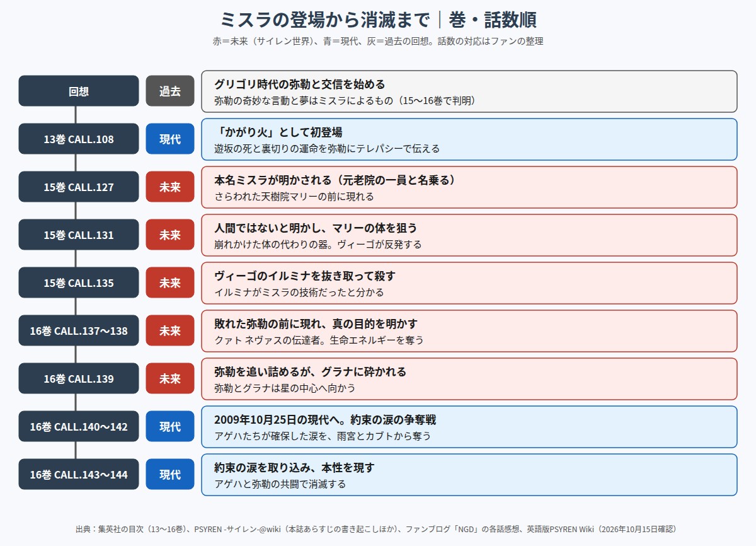Click heading 人間ではないと明かし、マリーの体を狙う
Viewport: 756px width, 546px height.
tap(316, 228)
